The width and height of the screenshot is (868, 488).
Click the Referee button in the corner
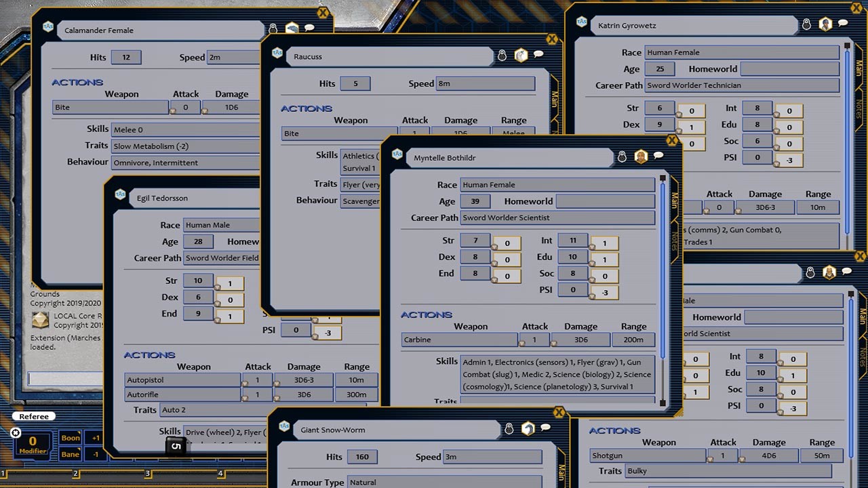pyautogui.click(x=33, y=416)
